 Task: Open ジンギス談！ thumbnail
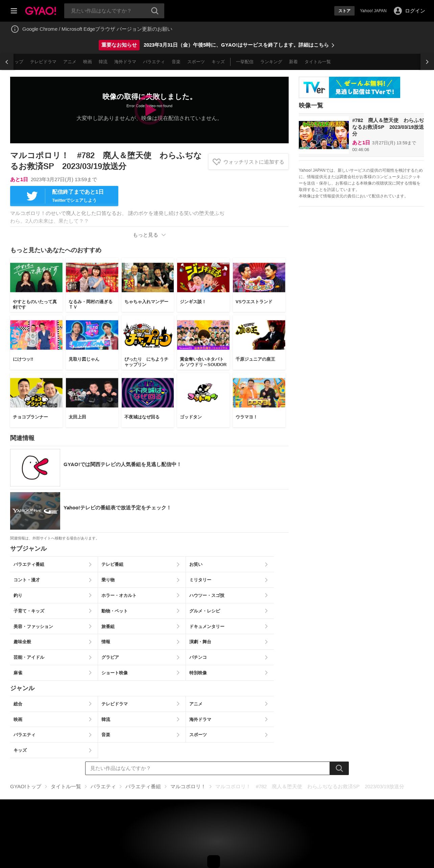pyautogui.click(x=203, y=278)
